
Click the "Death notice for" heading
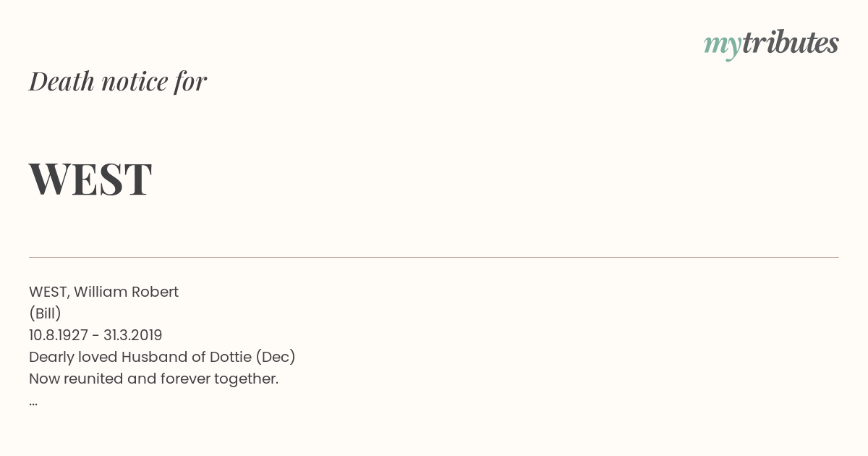(x=118, y=81)
